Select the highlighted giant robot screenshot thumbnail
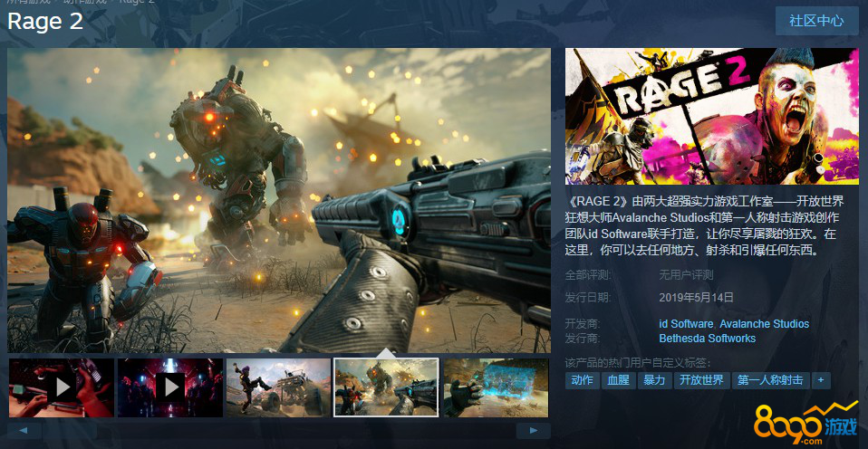The width and height of the screenshot is (868, 449). pos(386,387)
